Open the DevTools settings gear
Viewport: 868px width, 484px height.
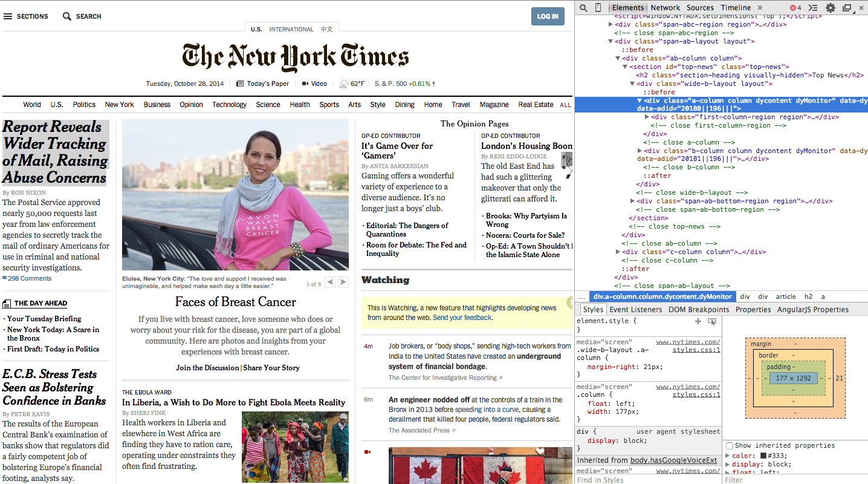click(831, 8)
